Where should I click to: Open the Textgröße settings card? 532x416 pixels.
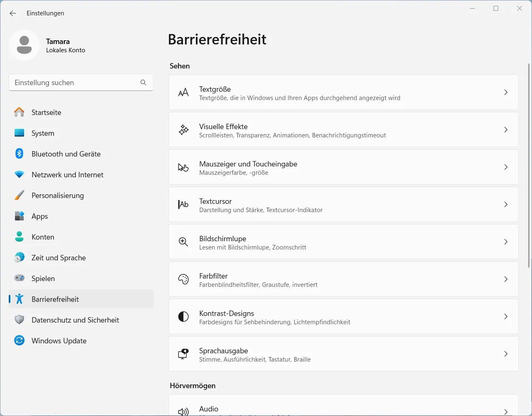(344, 92)
